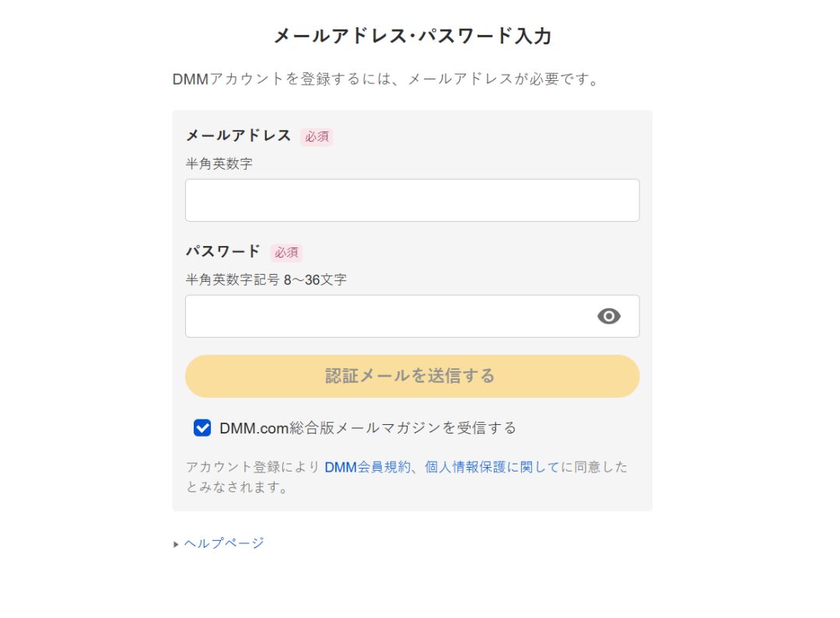
Task: Click the アカウント登録により agreement text
Action: tap(252, 467)
